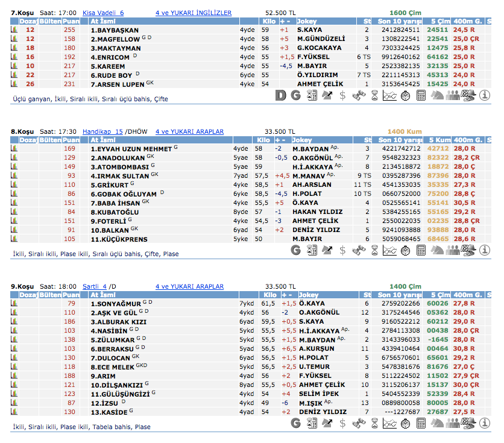Click the bar chart icon beside EYVAH UZUN MEHMET
The height and width of the screenshot is (443, 504).
coord(14,148)
